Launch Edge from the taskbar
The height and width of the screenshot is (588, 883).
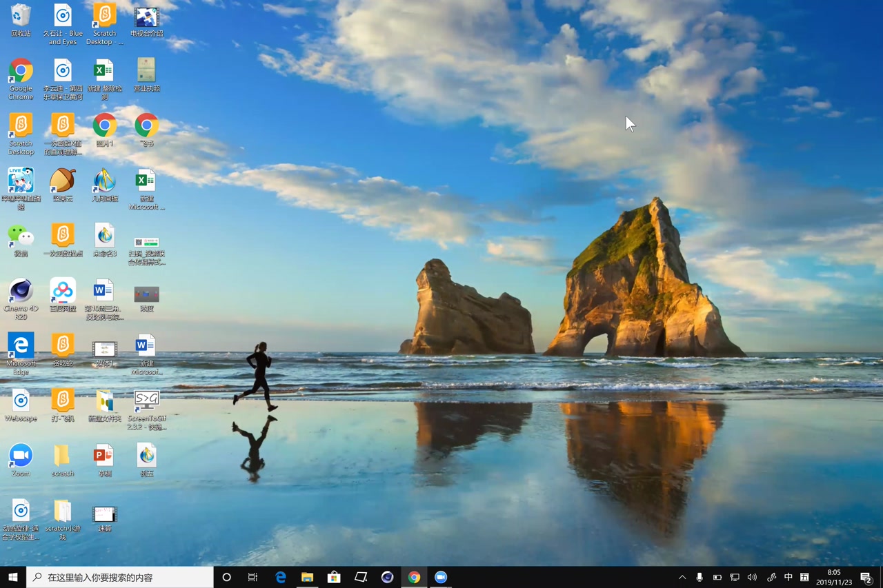(280, 577)
